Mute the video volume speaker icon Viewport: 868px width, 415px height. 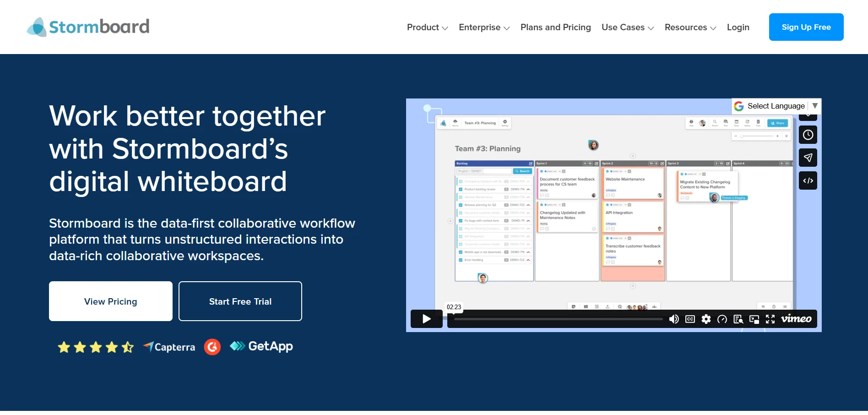(x=674, y=319)
